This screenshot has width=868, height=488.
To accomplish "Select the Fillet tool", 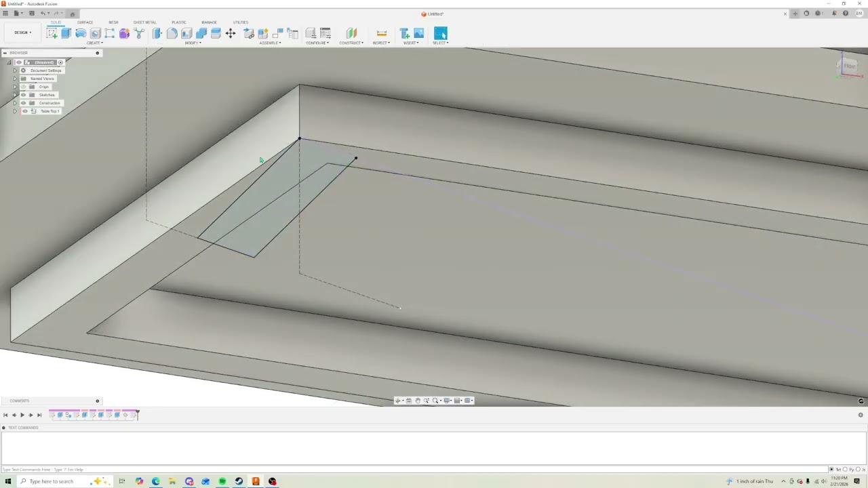I will pyautogui.click(x=172, y=33).
